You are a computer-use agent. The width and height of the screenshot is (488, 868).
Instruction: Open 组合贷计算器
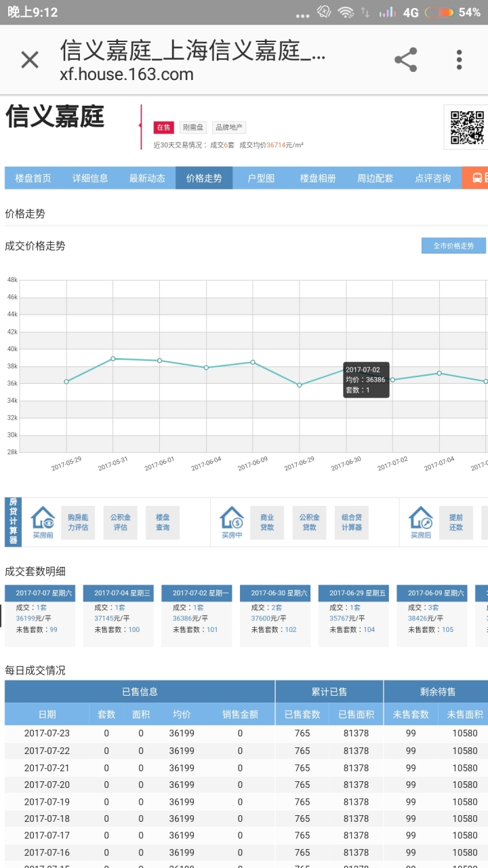[x=352, y=522]
